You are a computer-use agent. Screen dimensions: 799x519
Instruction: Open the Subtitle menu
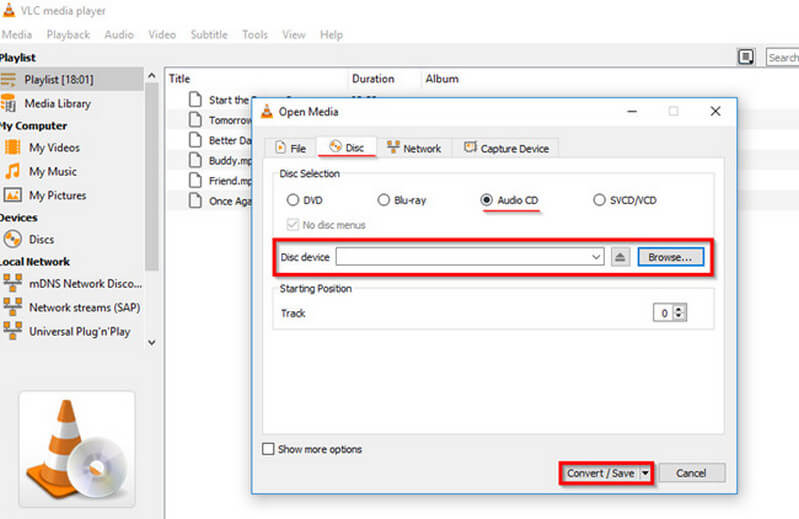pyautogui.click(x=209, y=35)
